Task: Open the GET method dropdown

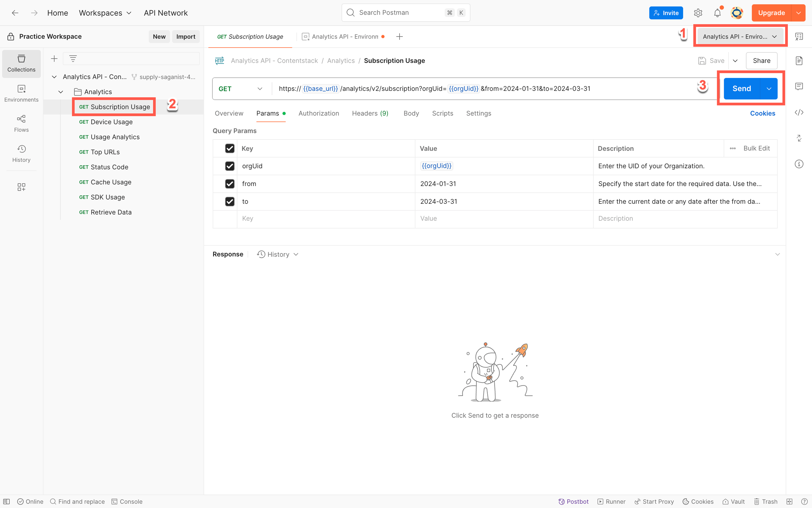Action: coord(241,89)
